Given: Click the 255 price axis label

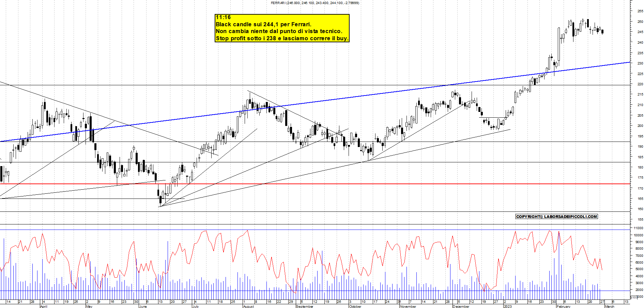Looking at the screenshot, I should (640, 11).
